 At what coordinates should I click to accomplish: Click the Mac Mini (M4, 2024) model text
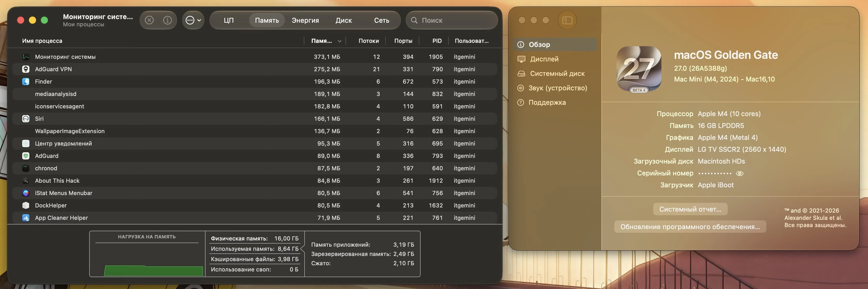(x=724, y=79)
